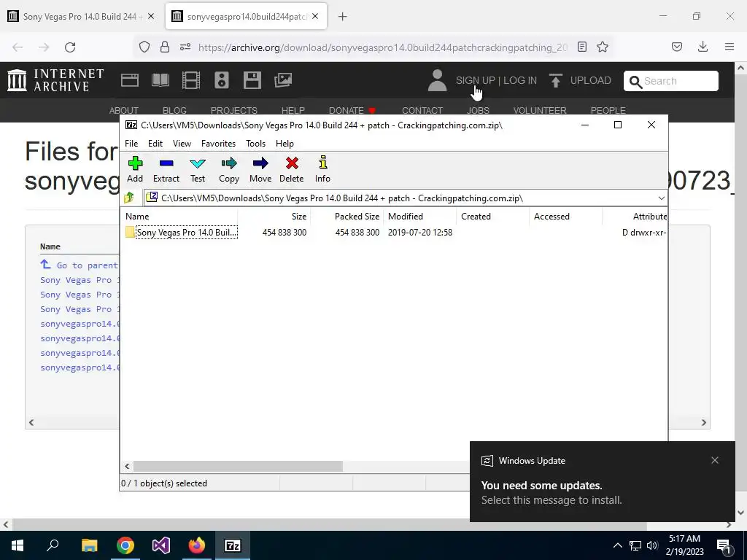Run the Test archive tool
This screenshot has height=560, width=747.
197,169
